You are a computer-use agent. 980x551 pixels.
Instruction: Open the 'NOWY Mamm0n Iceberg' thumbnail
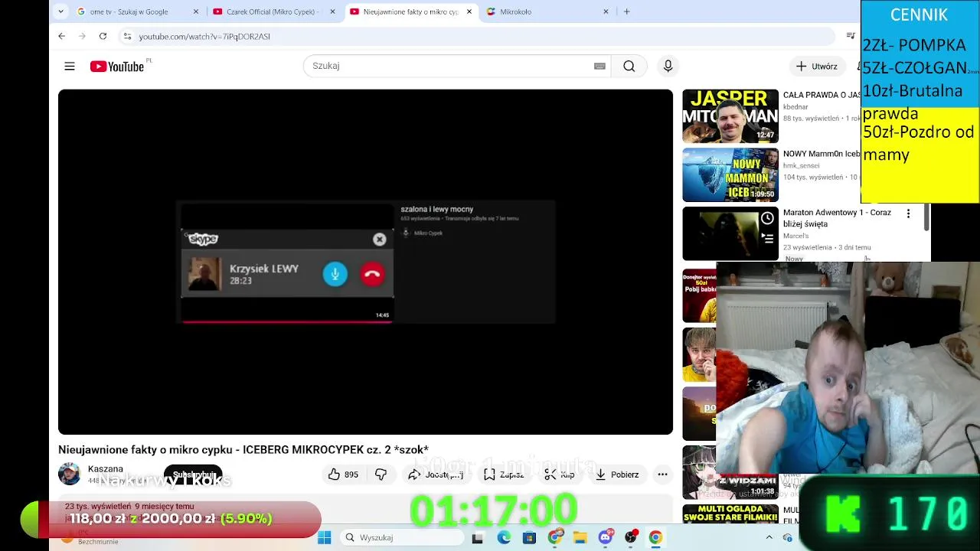coord(730,174)
